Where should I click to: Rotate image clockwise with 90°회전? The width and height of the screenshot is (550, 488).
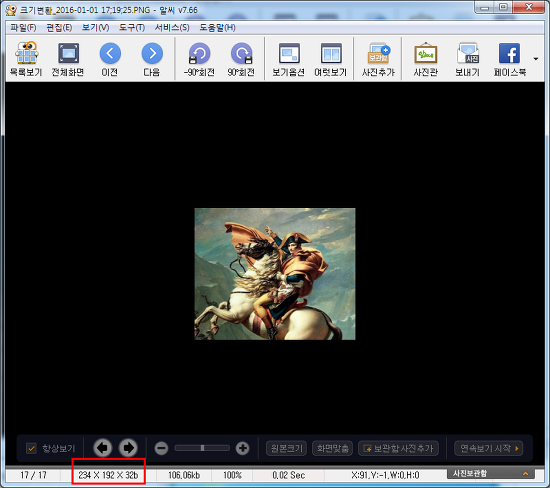(x=241, y=59)
